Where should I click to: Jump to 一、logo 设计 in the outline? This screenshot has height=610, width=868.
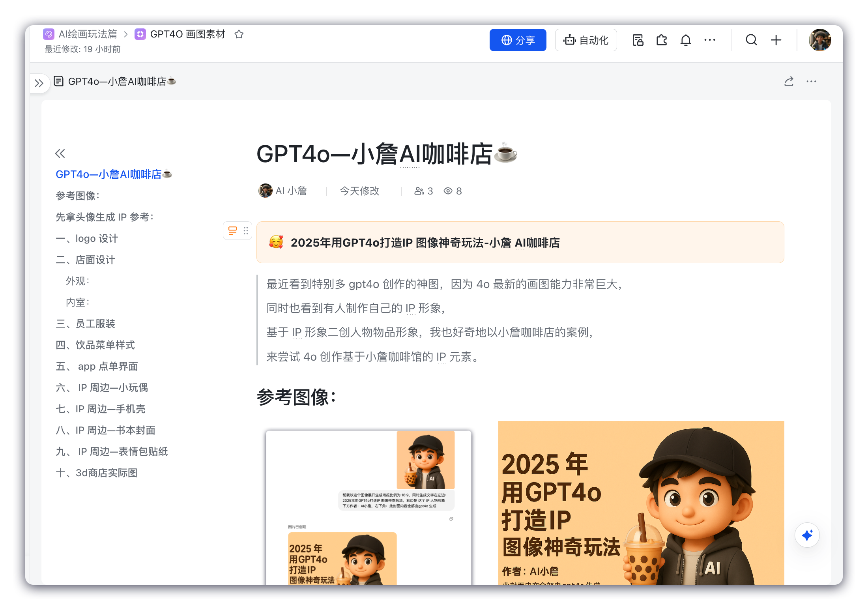pos(87,238)
